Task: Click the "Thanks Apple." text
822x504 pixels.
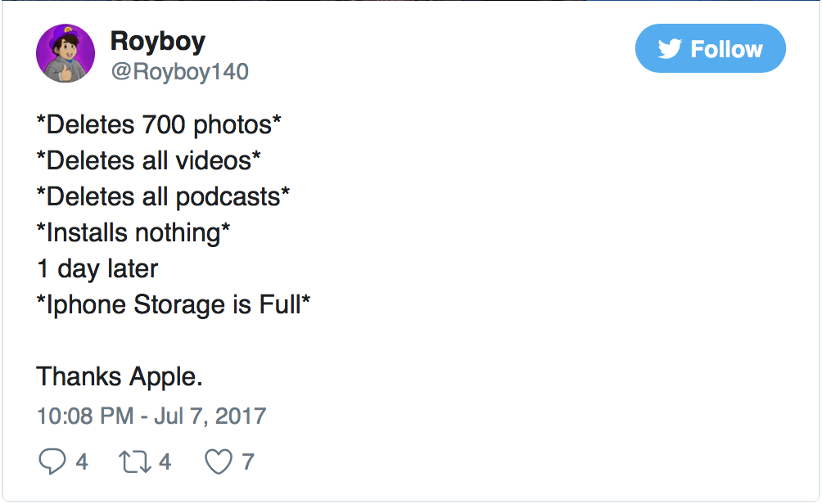Action: pos(120,376)
